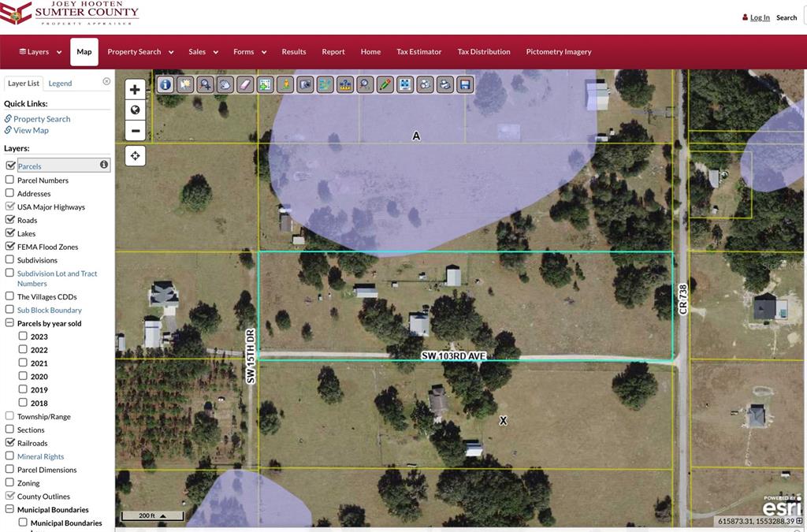Zoom in with the plus button

[x=135, y=90]
